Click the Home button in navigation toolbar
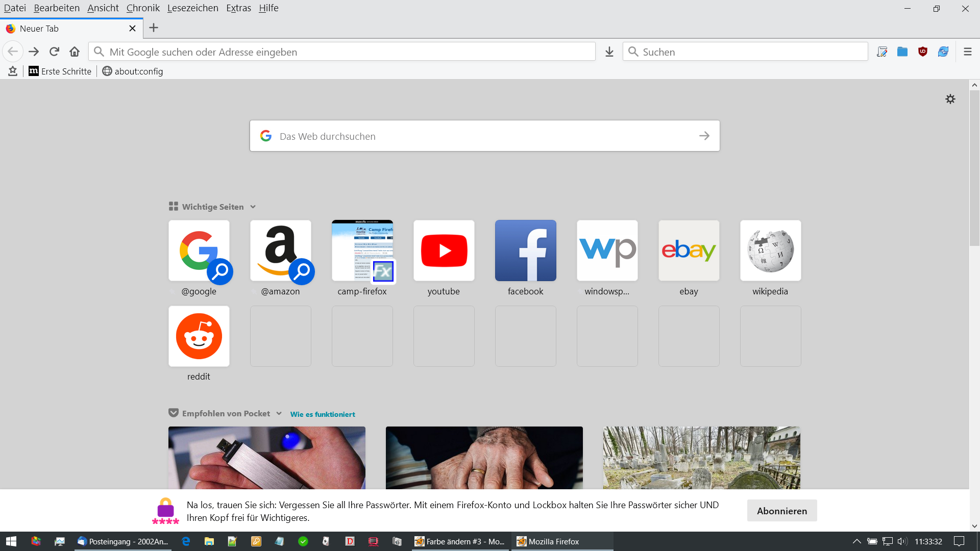 click(x=75, y=52)
